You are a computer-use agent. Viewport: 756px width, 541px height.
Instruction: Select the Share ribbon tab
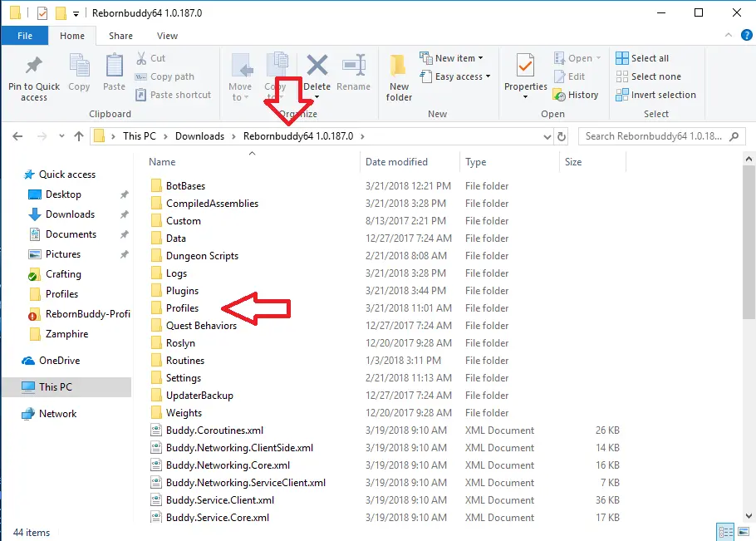point(120,36)
